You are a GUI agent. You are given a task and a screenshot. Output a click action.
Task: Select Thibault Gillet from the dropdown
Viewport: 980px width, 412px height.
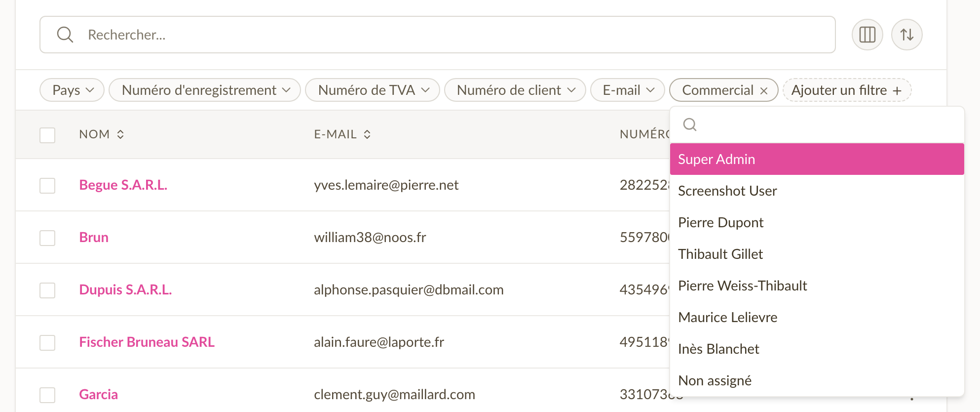(817, 254)
